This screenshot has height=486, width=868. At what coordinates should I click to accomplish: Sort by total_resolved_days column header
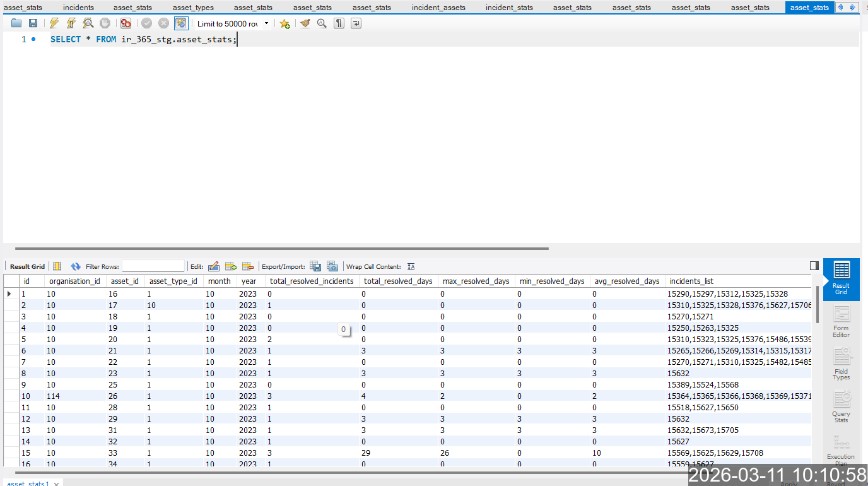[397, 281]
